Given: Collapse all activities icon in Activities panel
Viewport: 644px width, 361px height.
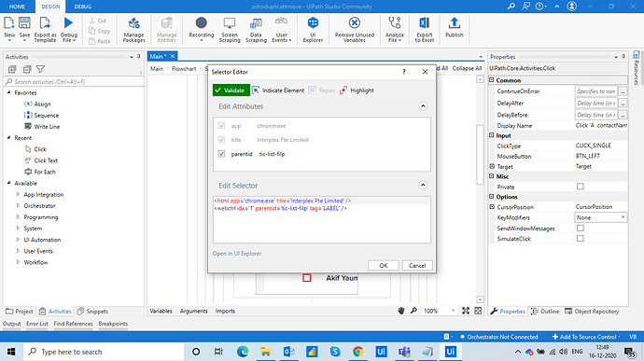Looking at the screenshot, I should (27, 69).
